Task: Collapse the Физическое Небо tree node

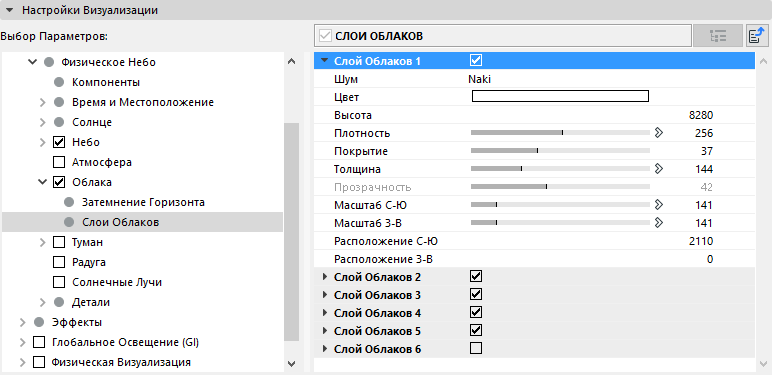Action: [x=32, y=62]
